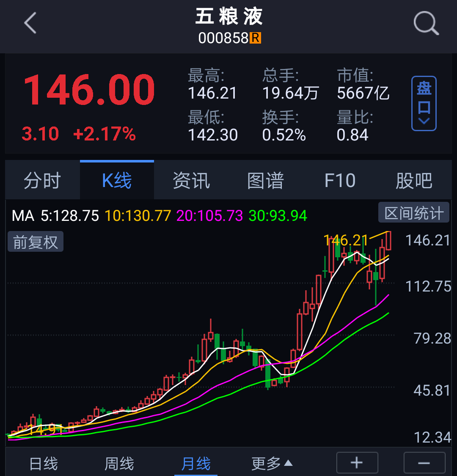
Task: Open the F10 company info tab
Action: tap(340, 180)
